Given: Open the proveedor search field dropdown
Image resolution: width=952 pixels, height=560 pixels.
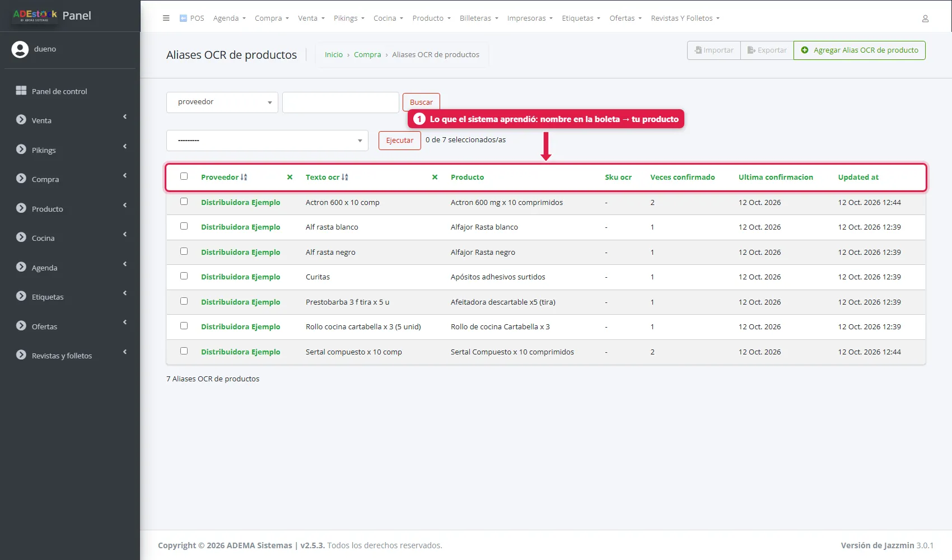Looking at the screenshot, I should [x=222, y=102].
